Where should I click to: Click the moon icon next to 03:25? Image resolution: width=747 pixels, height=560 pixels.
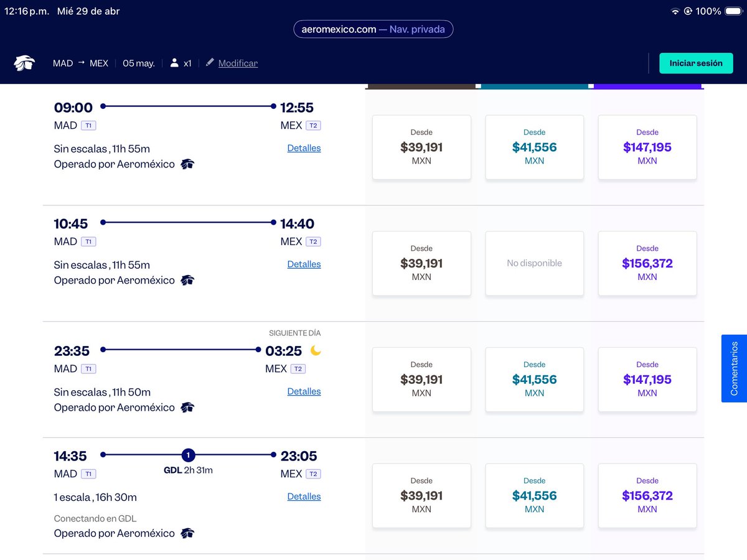point(316,351)
